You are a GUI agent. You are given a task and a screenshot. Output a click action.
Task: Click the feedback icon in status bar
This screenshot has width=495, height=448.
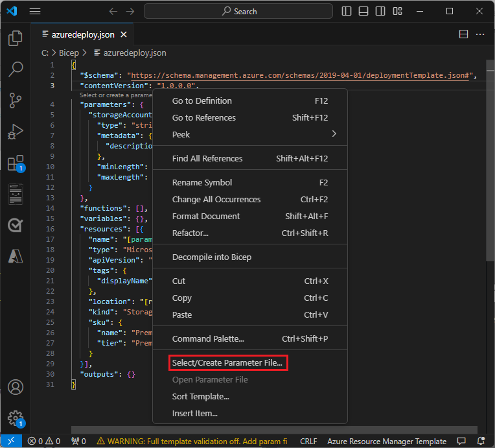click(461, 441)
